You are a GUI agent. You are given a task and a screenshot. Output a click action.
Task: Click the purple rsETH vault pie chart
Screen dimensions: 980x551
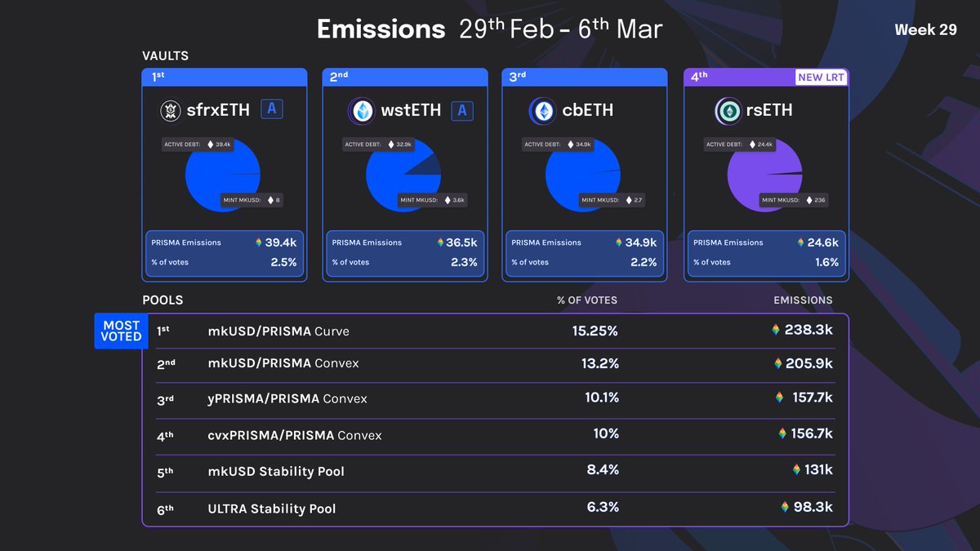pyautogui.click(x=765, y=175)
